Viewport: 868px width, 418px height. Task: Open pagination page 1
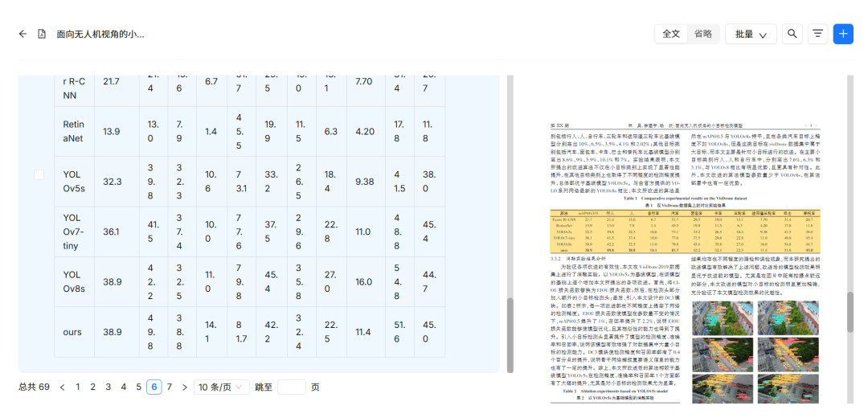(78, 387)
